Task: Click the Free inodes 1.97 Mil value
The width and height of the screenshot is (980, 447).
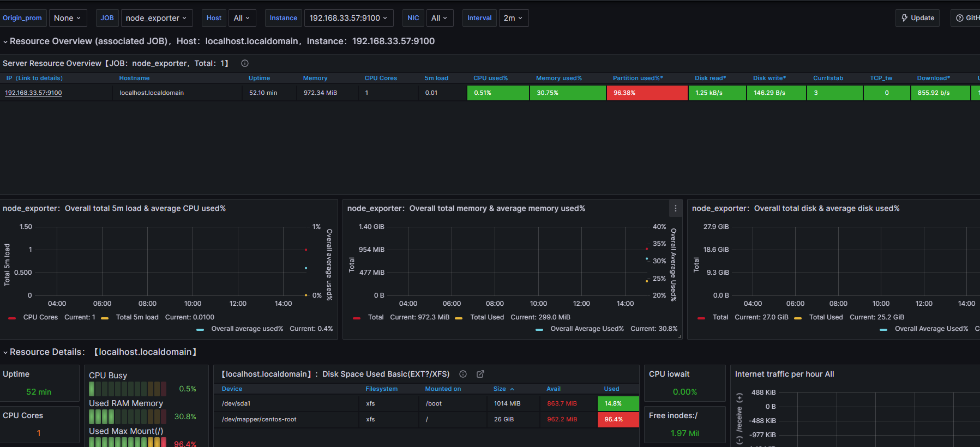Action: [684, 433]
